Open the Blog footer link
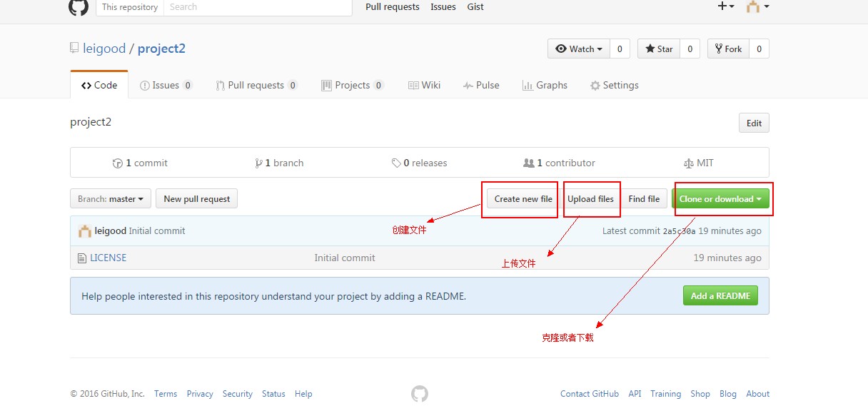 (728, 394)
